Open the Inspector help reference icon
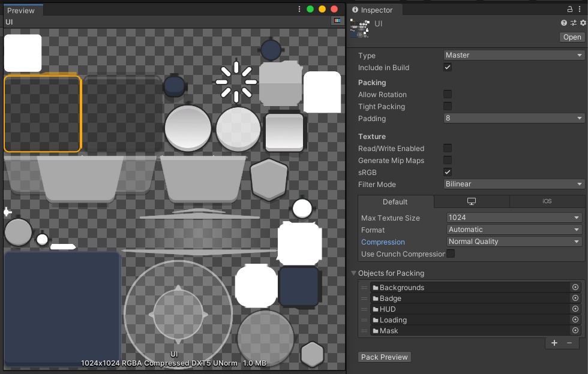Image resolution: width=588 pixels, height=374 pixels. pyautogui.click(x=564, y=23)
